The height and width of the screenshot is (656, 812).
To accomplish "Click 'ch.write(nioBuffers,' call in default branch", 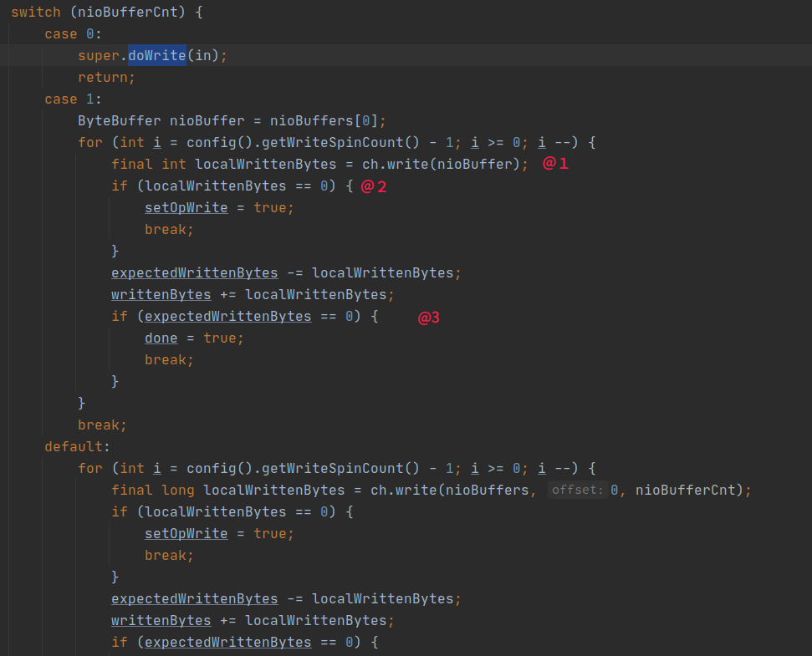I will [x=453, y=490].
